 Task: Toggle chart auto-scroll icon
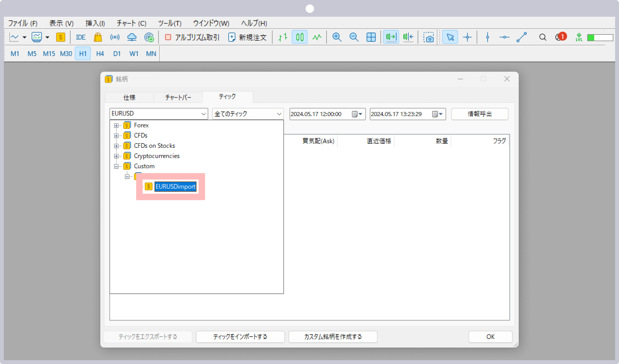pyautogui.click(x=391, y=37)
